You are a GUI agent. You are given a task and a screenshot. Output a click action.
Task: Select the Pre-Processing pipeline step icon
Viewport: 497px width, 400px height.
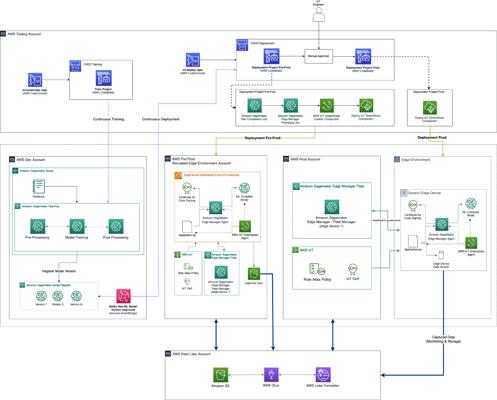click(x=38, y=226)
